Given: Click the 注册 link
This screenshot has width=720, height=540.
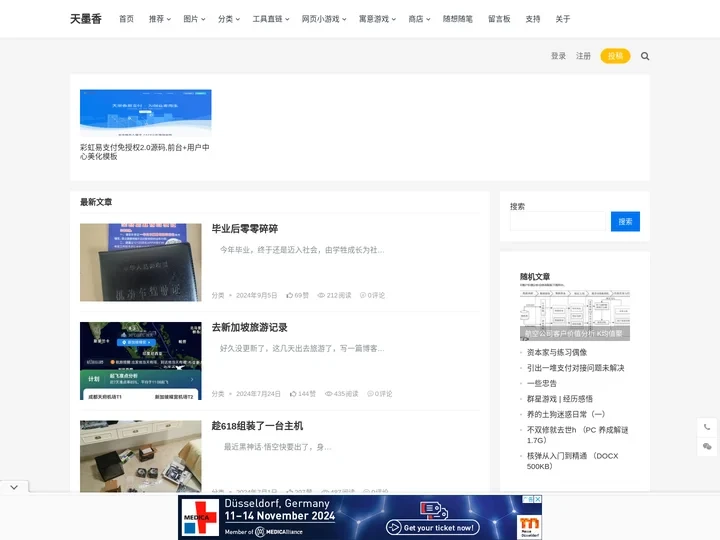Looking at the screenshot, I should 583,56.
